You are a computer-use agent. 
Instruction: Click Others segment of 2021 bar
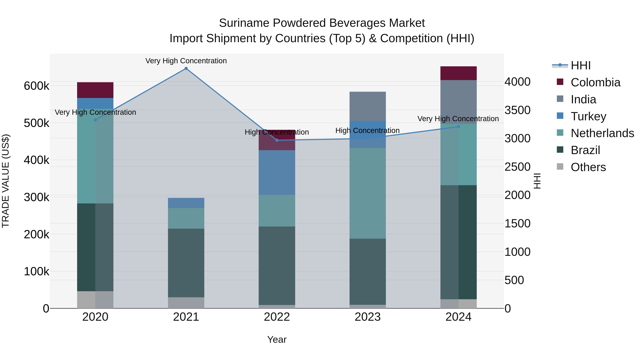coord(186,303)
